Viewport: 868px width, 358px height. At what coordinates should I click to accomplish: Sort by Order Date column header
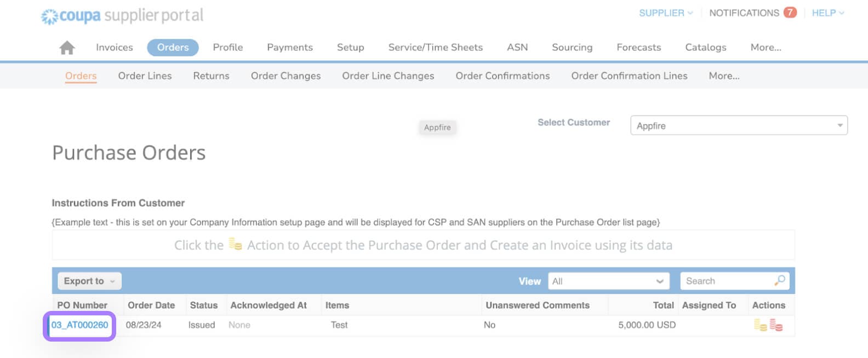151,305
